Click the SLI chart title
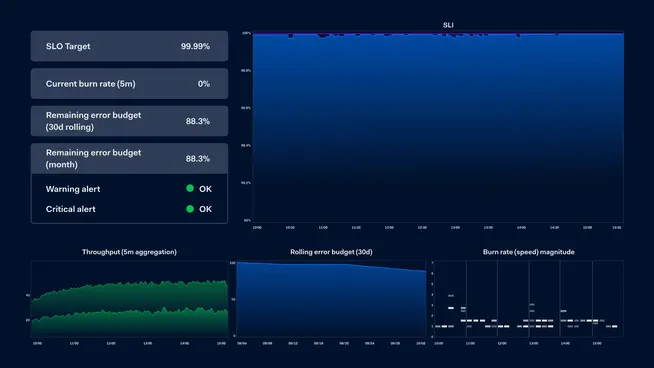Screen dimensions: 654x368 [x=448, y=25]
